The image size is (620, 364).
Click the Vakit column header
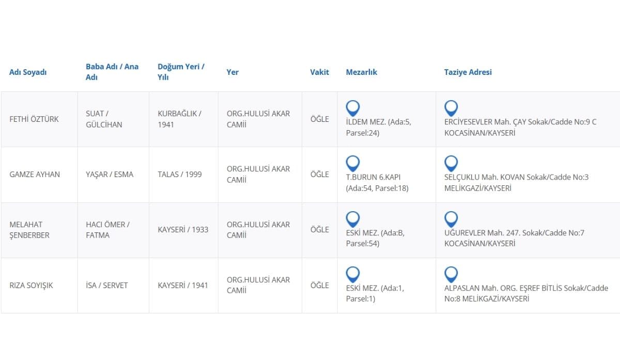tap(319, 72)
